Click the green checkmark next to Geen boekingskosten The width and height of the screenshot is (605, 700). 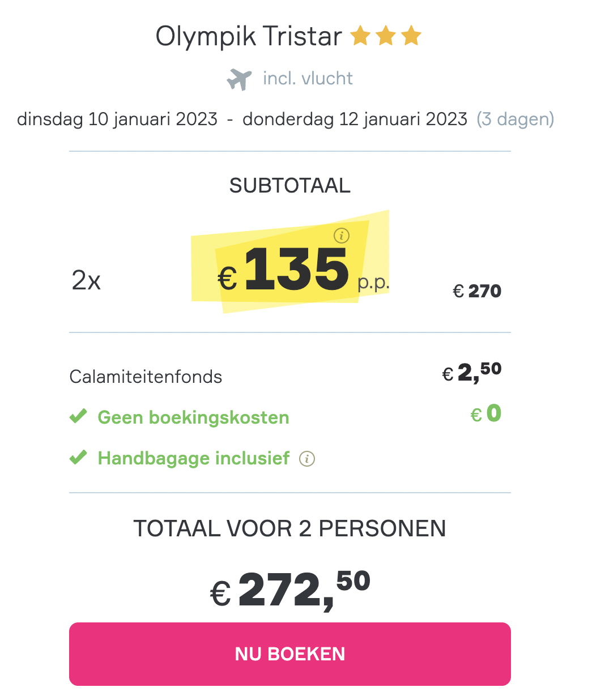tap(78, 416)
